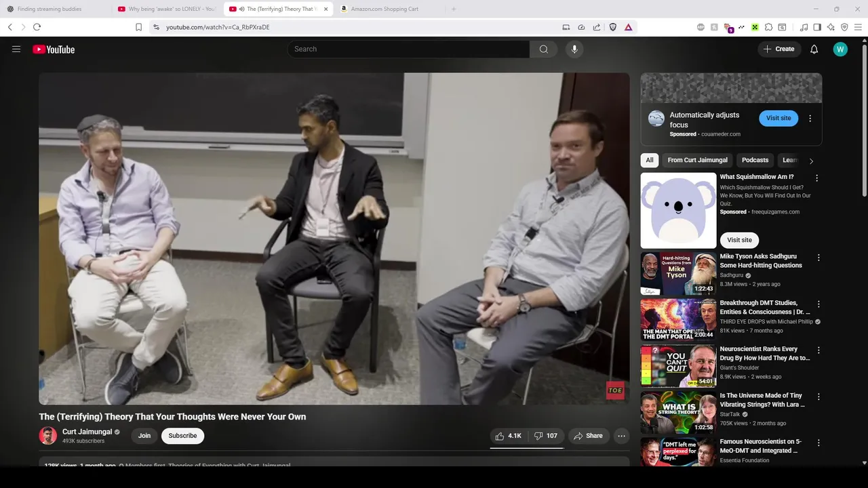Click the share page icon in address bar
Viewport: 868px width, 488px height.
[x=597, y=27]
